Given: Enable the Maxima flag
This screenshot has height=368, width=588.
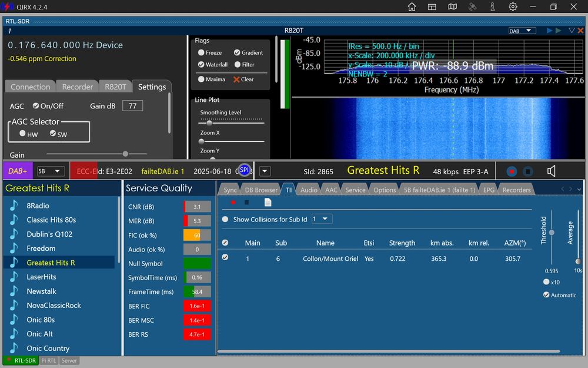Looking at the screenshot, I should pos(201,79).
